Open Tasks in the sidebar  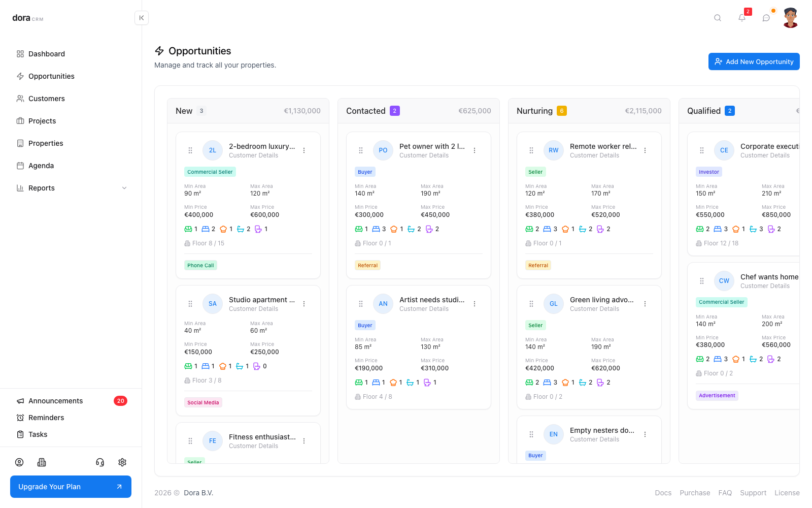tap(71, 434)
